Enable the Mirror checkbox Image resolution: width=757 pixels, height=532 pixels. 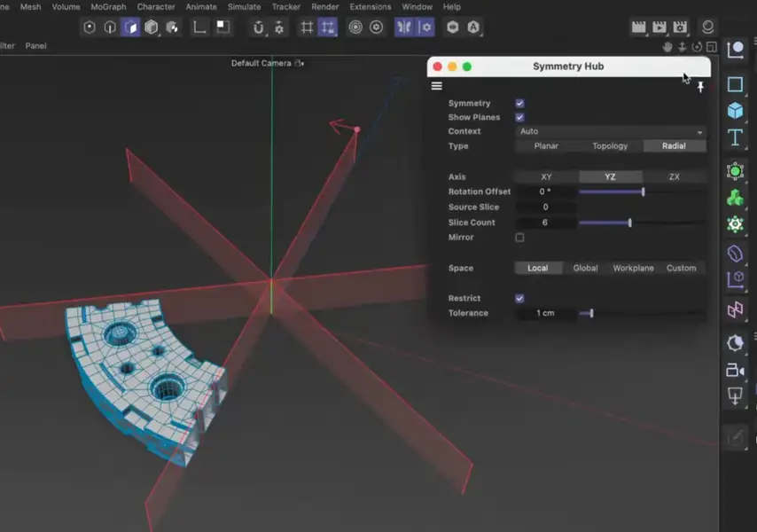click(x=519, y=238)
